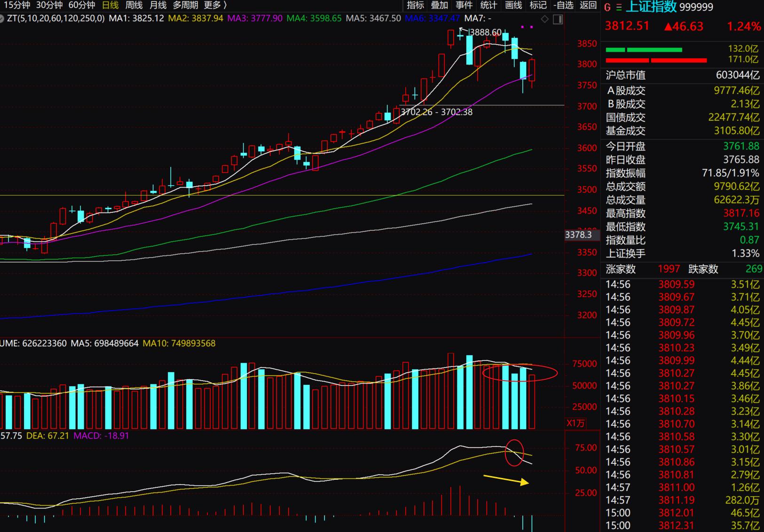Click the red G icon beside 上证指数
This screenshot has width=764, height=532.
click(607, 7)
